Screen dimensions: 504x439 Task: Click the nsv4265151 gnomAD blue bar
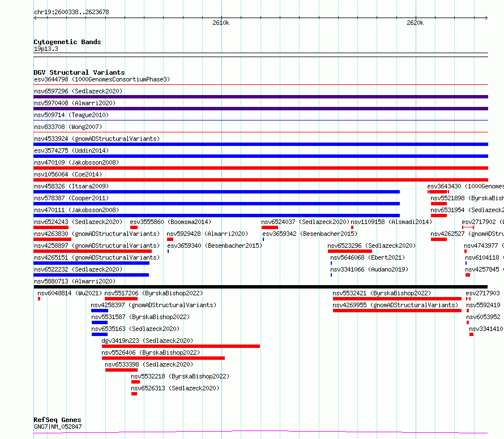click(91, 263)
